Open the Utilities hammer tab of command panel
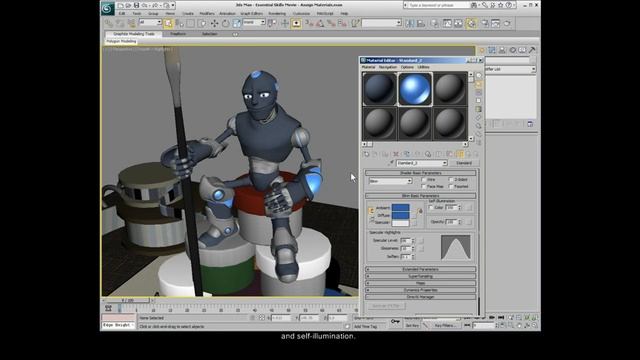Image resolution: width=640 pixels, height=360 pixels. 532,50
